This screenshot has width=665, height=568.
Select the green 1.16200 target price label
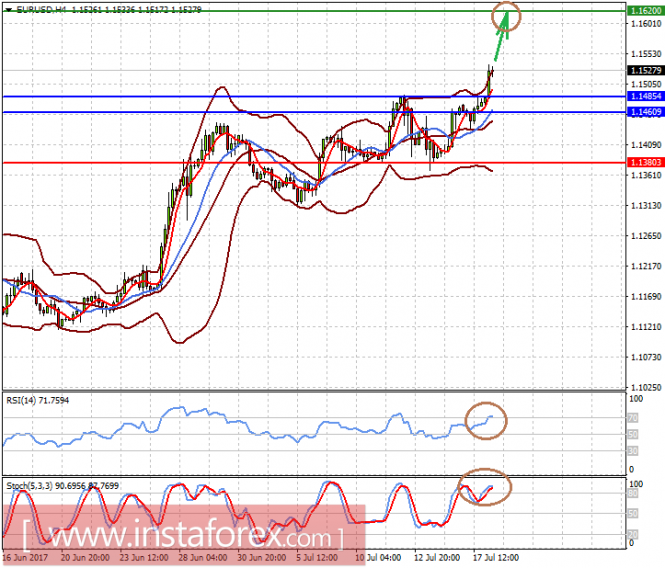pyautogui.click(x=643, y=9)
